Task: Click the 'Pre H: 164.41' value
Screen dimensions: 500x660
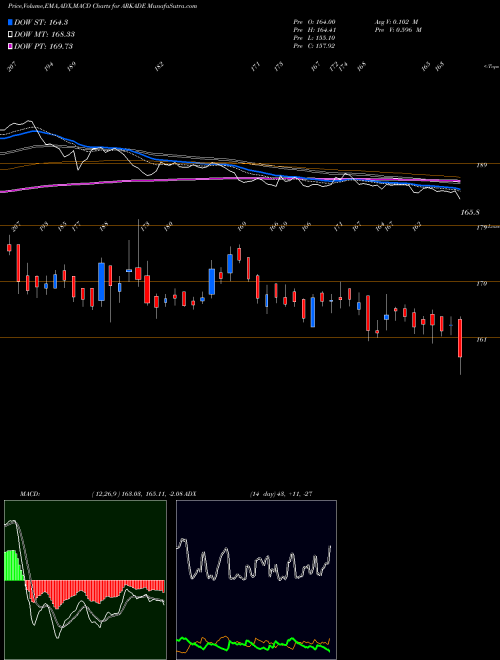Action: pos(314,30)
